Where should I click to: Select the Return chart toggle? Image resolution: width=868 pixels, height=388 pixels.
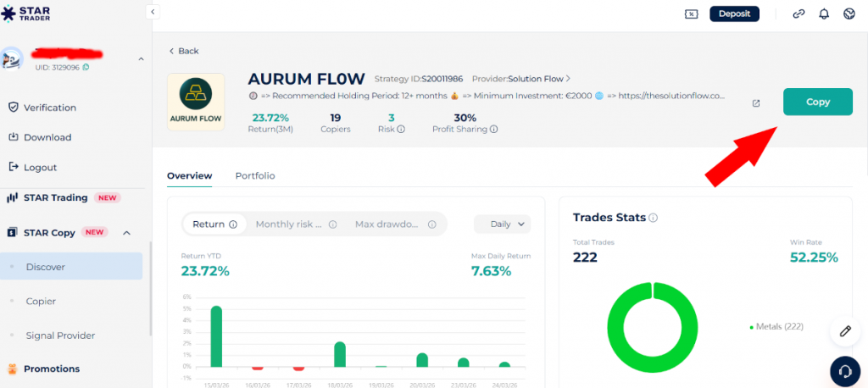coord(214,224)
